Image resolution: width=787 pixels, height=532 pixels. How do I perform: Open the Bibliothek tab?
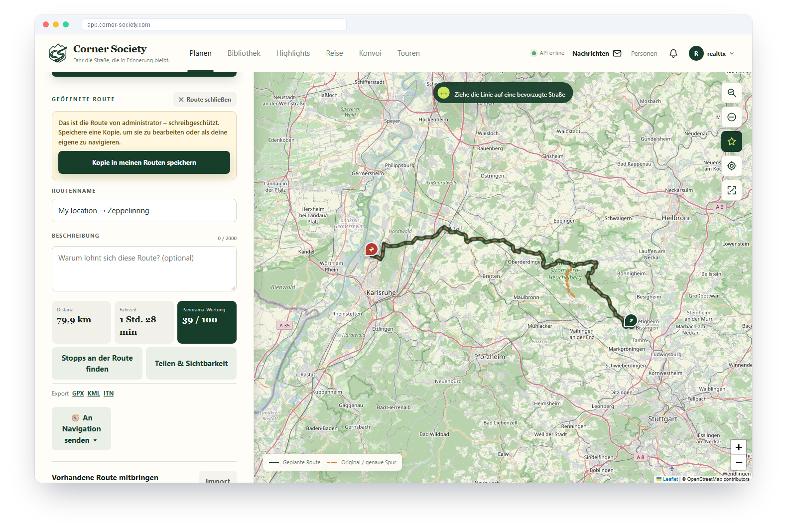244,53
